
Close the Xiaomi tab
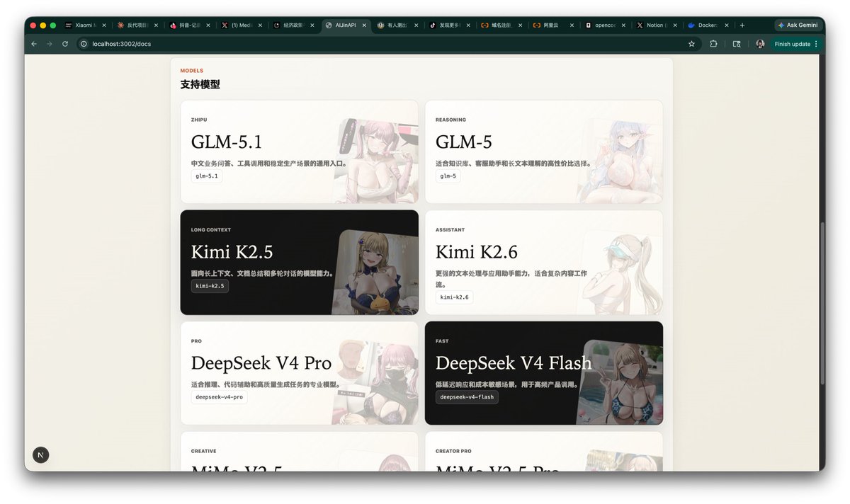[x=103, y=25]
